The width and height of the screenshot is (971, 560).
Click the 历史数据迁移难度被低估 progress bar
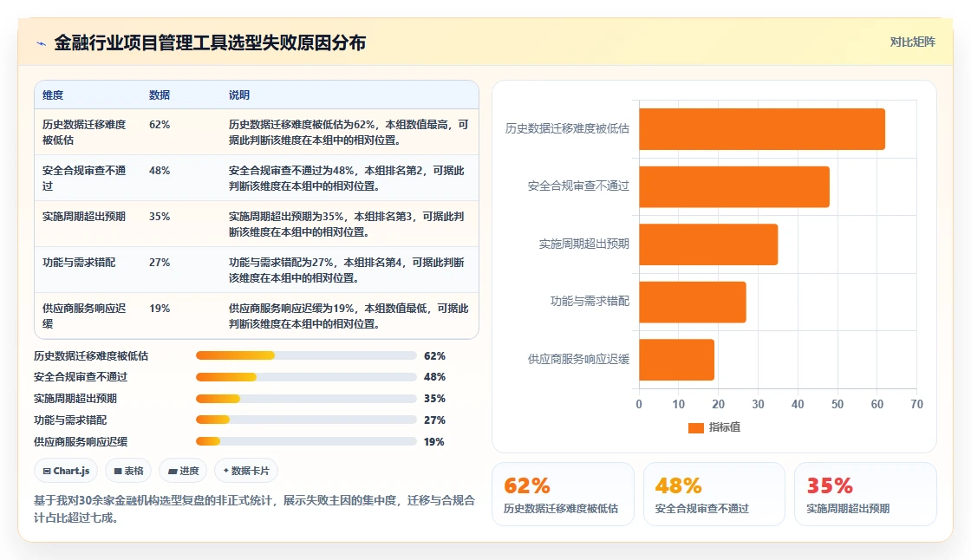pos(306,355)
